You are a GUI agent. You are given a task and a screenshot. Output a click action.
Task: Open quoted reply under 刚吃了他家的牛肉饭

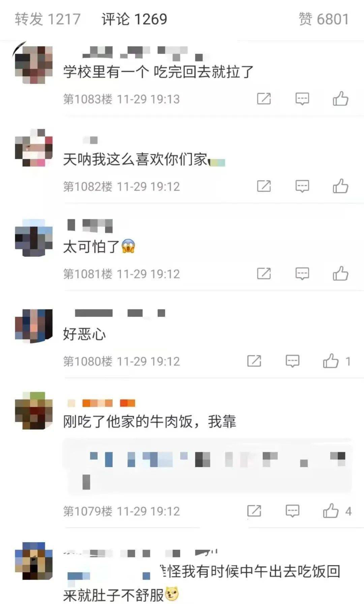pos(207,467)
